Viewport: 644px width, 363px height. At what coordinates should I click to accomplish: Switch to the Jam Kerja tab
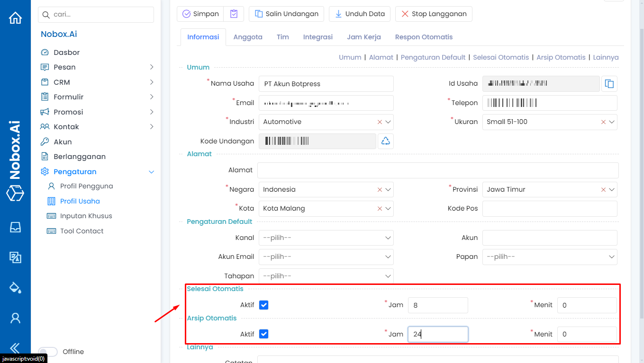(363, 37)
